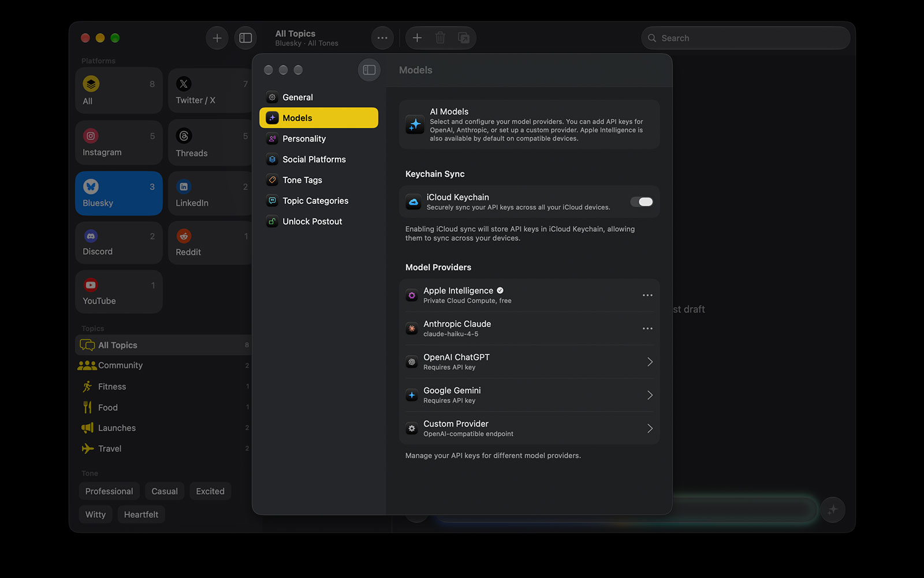Select the Discord platform card
This screenshot has height=578, width=924.
click(x=119, y=243)
